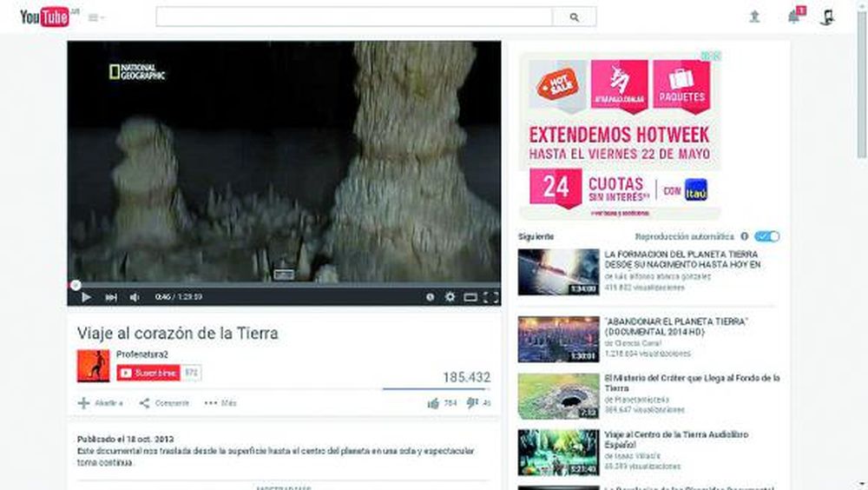Open the upload video icon
The image size is (868, 490).
pos(754,17)
